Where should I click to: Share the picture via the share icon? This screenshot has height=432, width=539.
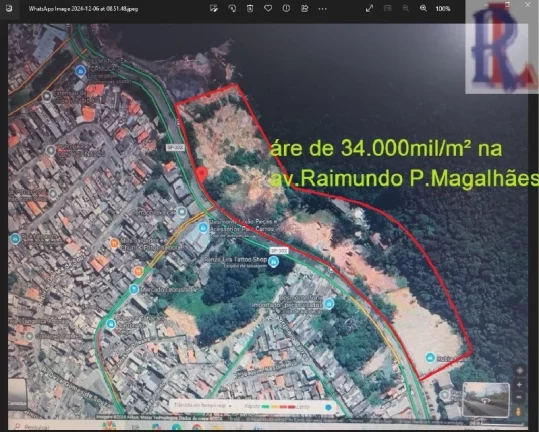tap(304, 8)
